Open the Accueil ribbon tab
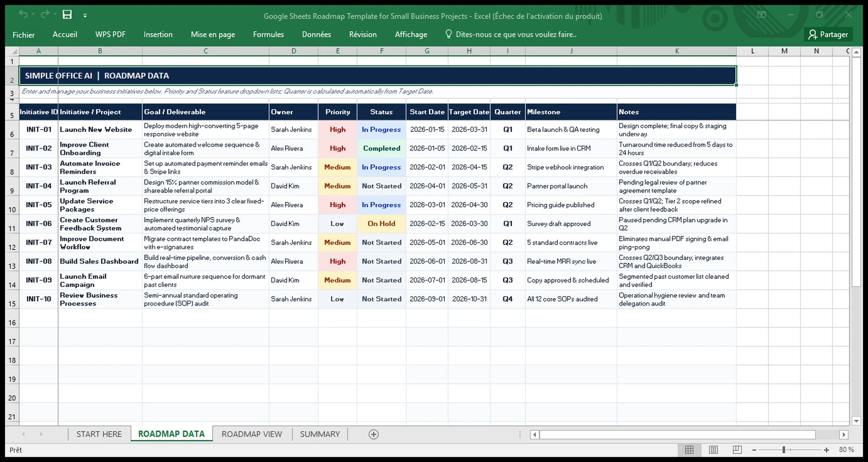 pos(65,34)
